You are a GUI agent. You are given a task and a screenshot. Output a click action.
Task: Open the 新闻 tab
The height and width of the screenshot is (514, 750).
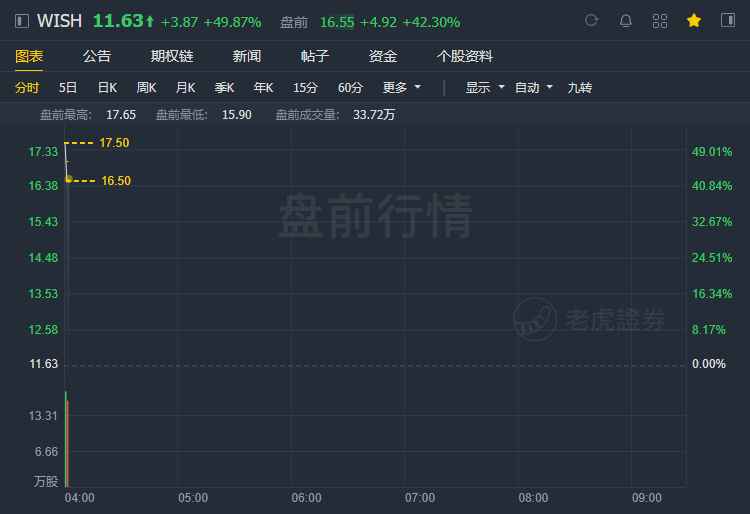(x=247, y=56)
